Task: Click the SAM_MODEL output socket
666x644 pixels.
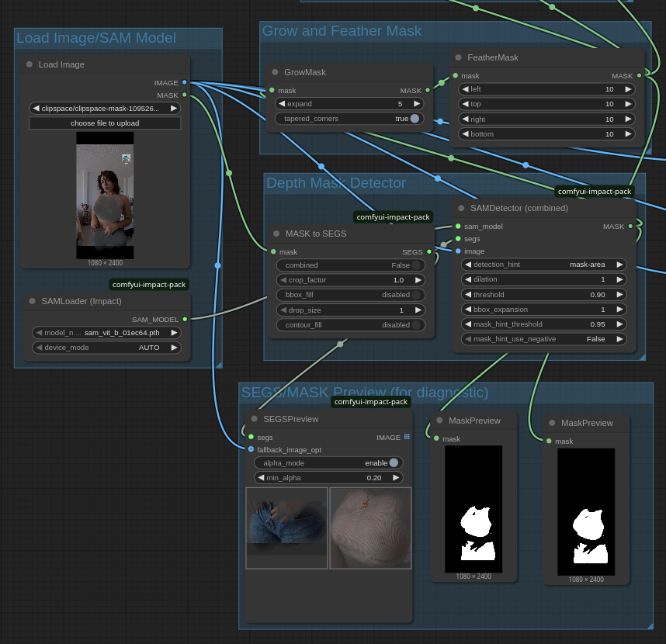Action: [185, 319]
